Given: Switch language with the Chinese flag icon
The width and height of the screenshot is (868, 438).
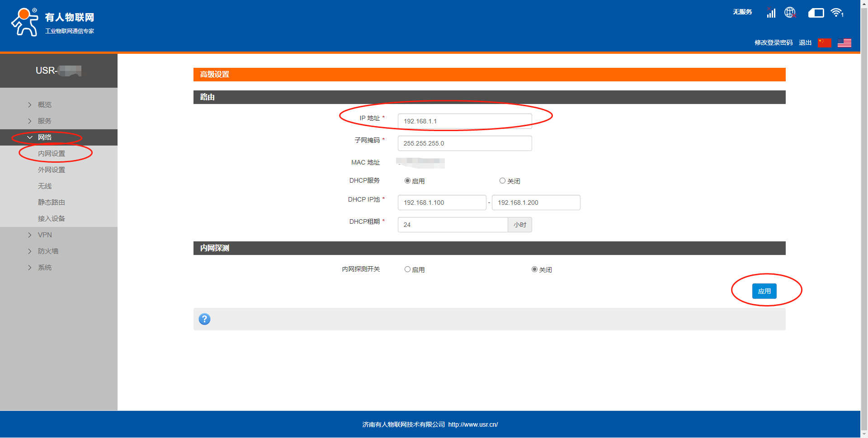Looking at the screenshot, I should click(825, 43).
